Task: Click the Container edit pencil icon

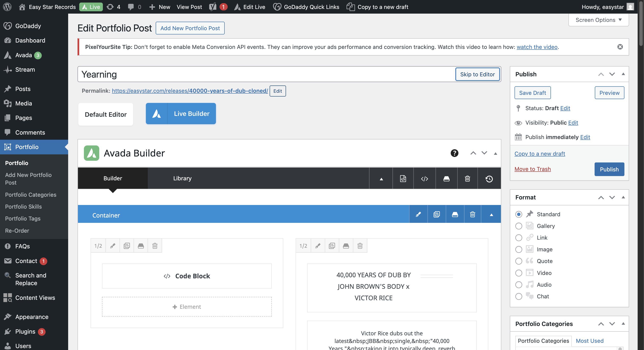Action: [x=418, y=214]
